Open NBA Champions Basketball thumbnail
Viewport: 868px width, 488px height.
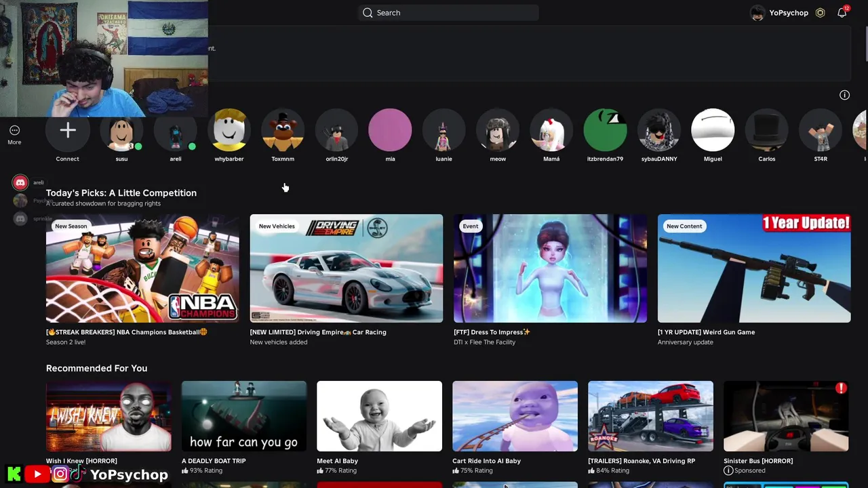[x=142, y=268]
